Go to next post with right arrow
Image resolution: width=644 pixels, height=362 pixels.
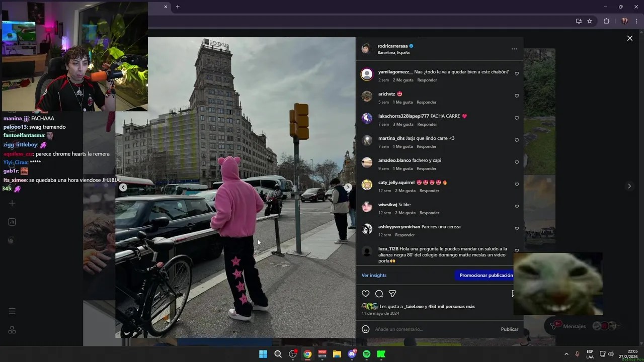point(629,186)
